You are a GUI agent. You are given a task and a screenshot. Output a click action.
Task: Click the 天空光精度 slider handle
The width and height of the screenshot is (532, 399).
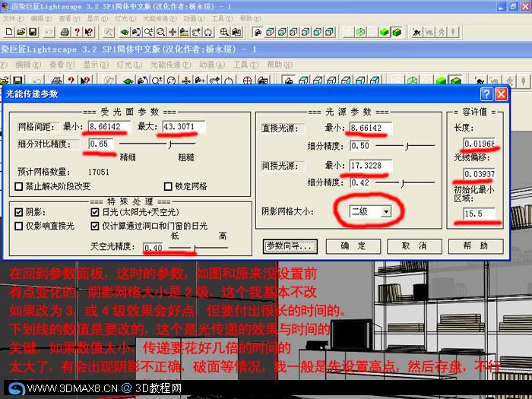coord(195,249)
